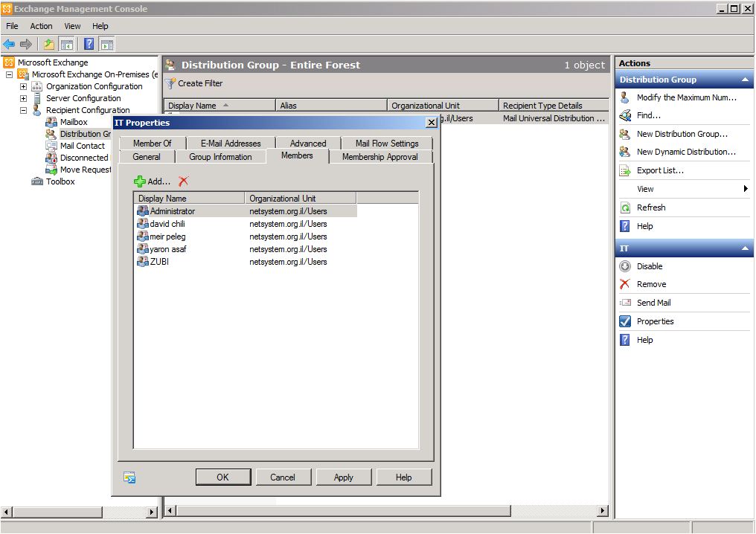Select the meir peleg member row
The image size is (756, 534).
pos(246,237)
